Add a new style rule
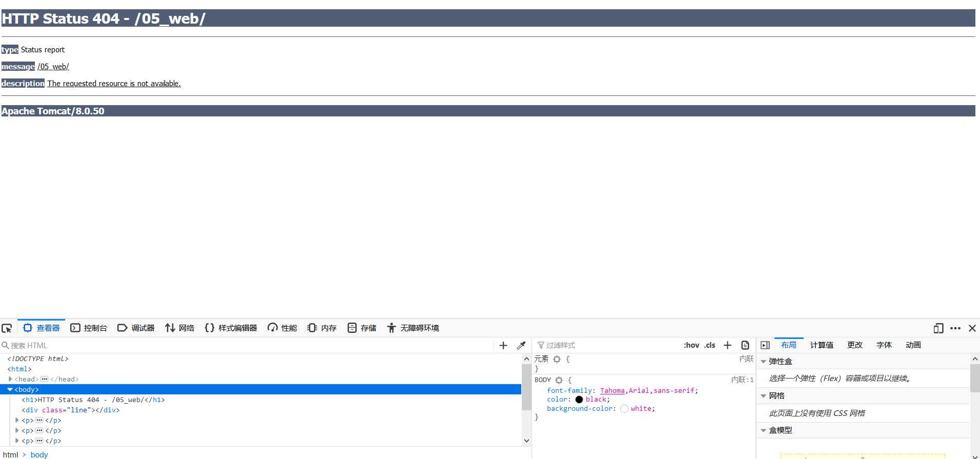The image size is (980, 459). point(727,346)
